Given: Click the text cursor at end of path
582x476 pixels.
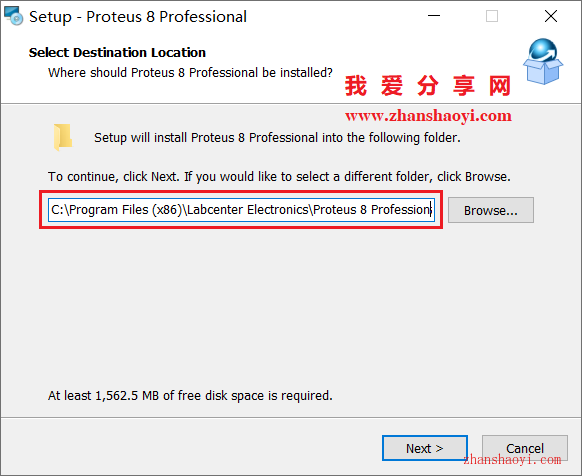Looking at the screenshot, I should pos(431,210).
